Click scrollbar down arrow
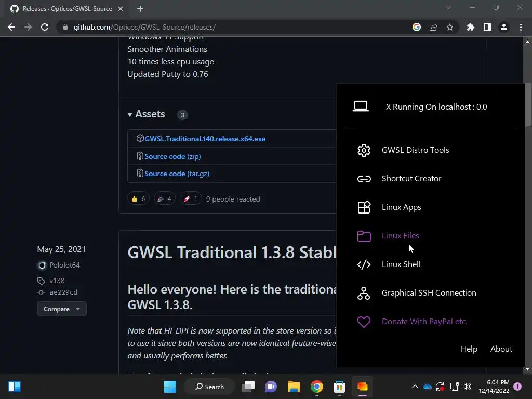 [528, 370]
